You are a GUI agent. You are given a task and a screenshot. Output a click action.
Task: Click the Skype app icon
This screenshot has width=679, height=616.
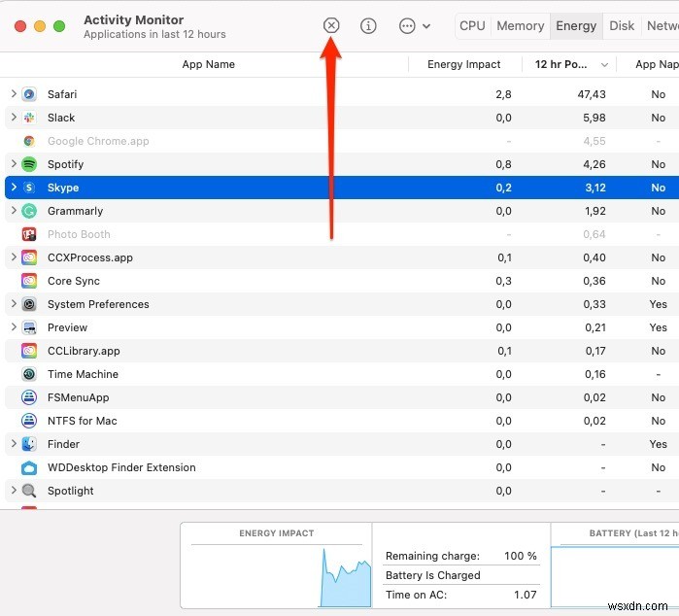29,188
